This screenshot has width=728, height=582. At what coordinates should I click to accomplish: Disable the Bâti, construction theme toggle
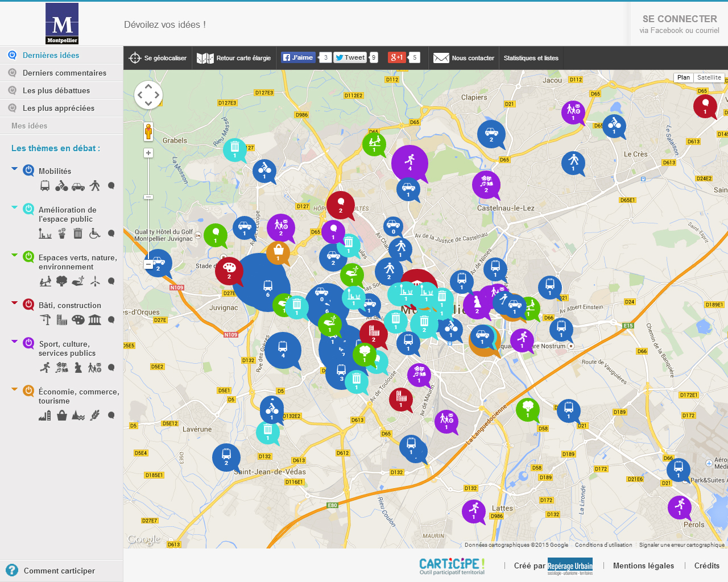(x=28, y=305)
